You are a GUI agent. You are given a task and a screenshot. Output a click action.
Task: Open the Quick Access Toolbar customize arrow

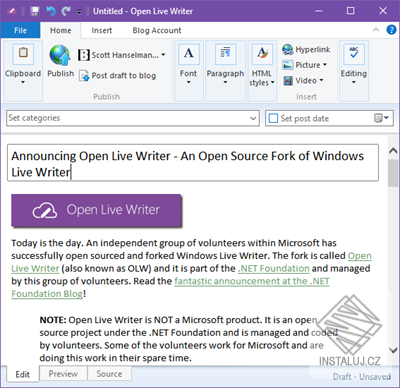(x=79, y=12)
